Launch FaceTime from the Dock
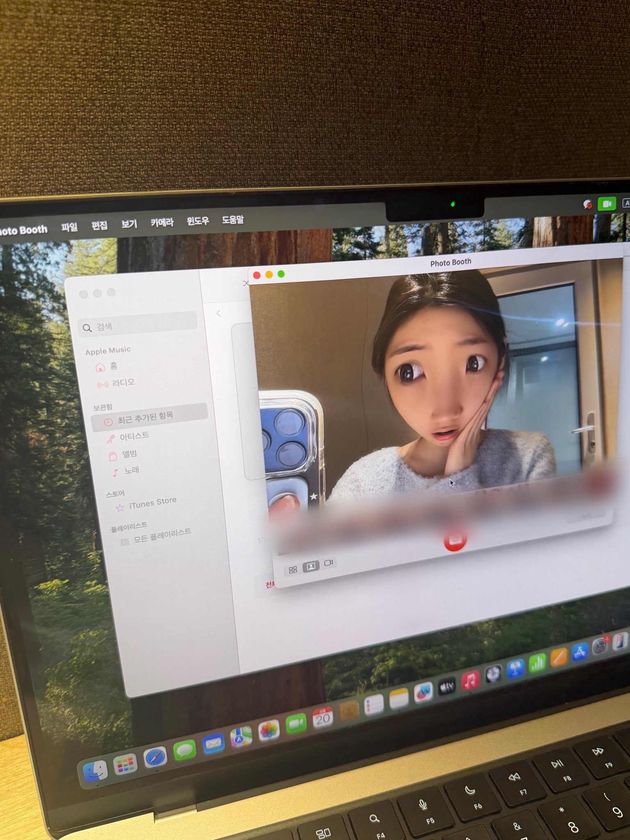The image size is (630, 840). (296, 724)
